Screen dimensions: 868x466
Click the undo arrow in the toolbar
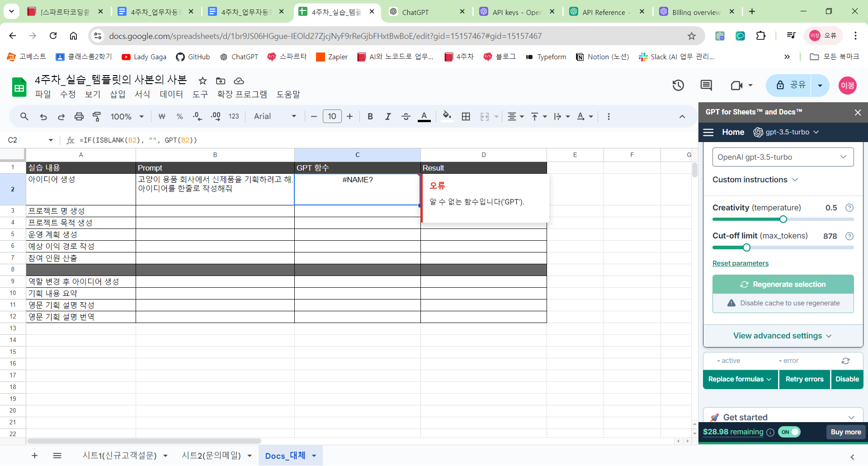[x=43, y=117]
